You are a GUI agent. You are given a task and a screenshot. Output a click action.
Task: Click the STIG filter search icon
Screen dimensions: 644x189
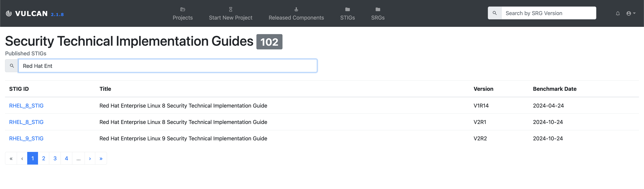pos(12,66)
